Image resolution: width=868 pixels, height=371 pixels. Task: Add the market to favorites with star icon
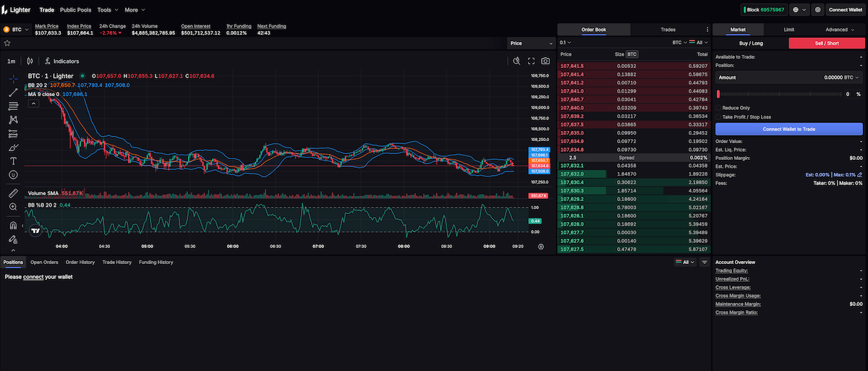tap(7, 43)
